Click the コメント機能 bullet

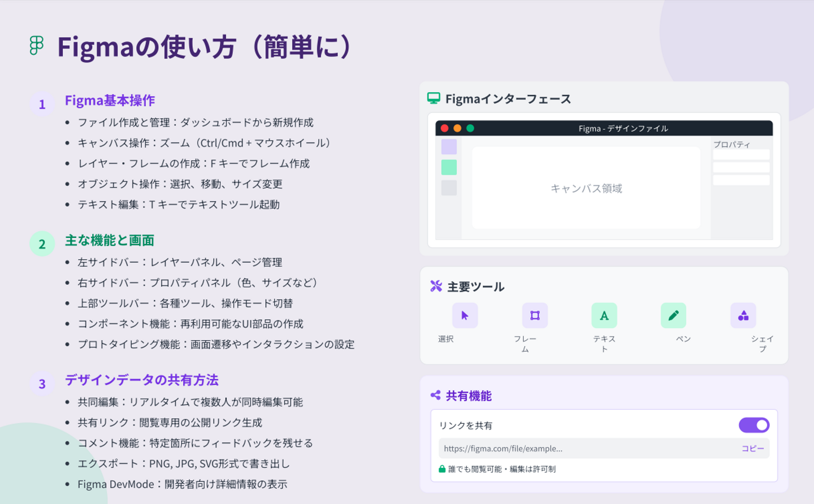point(196,443)
